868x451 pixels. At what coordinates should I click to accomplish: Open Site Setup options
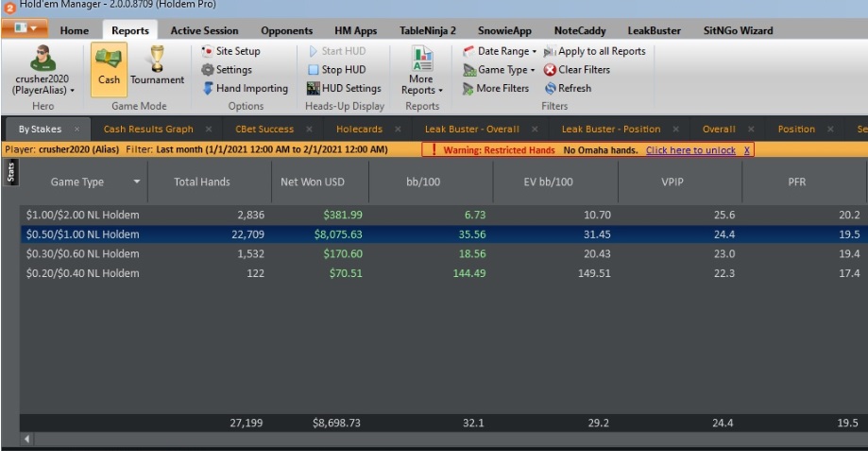pos(230,51)
